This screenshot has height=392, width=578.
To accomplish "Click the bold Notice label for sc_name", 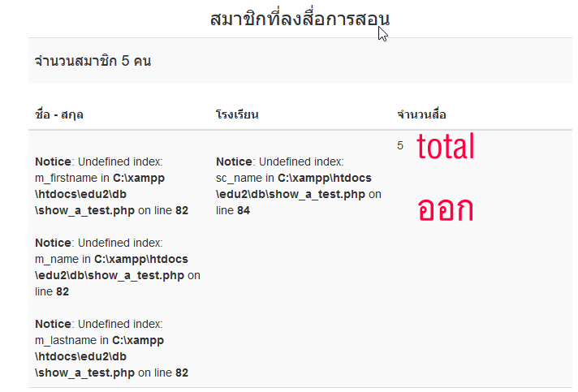I will pyautogui.click(x=234, y=162).
